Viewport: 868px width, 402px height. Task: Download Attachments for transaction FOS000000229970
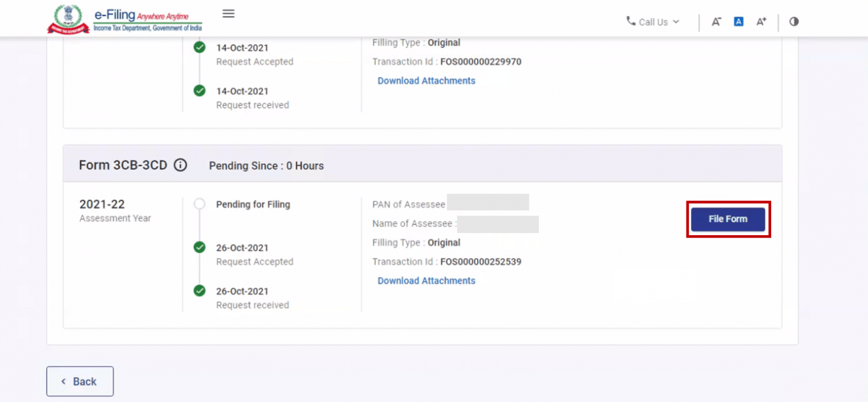(426, 81)
